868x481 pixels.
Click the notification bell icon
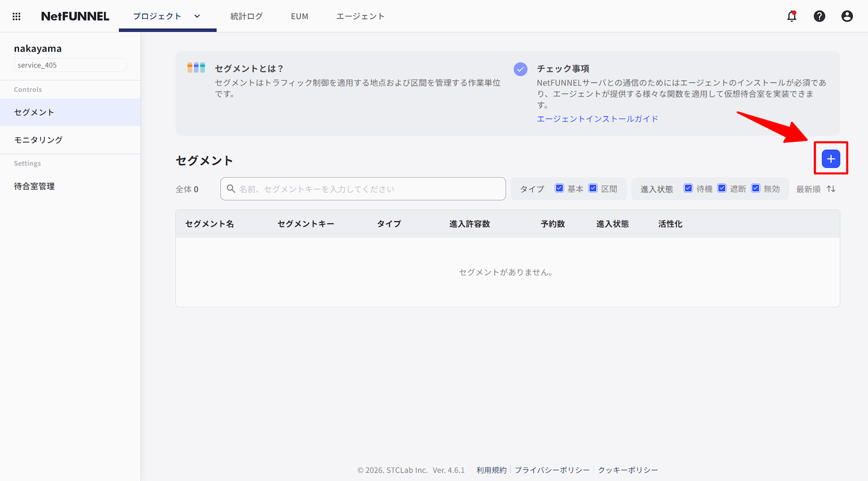(x=792, y=16)
